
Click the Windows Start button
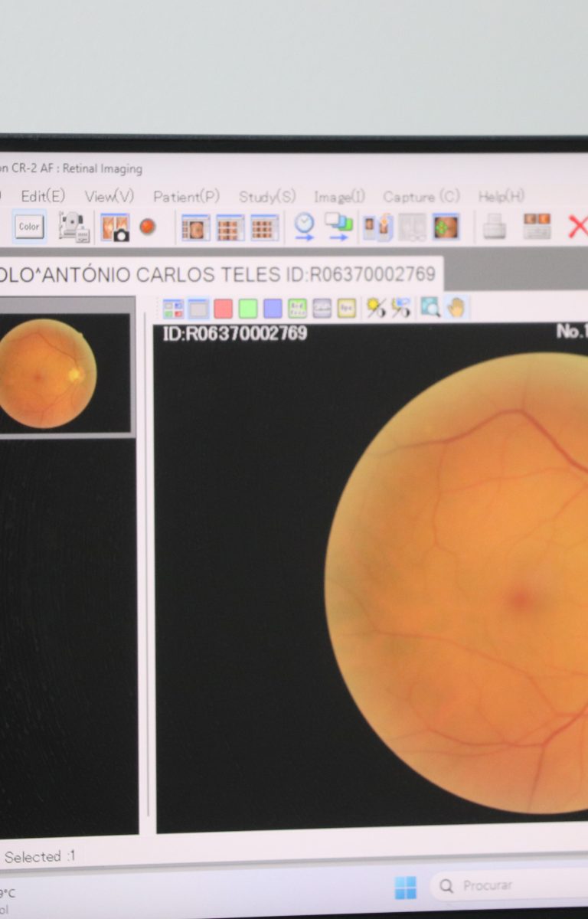(x=405, y=887)
